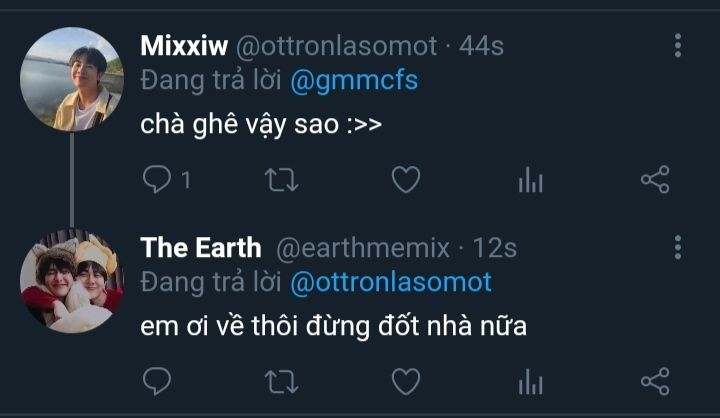
Task: Click The Earth display name
Action: point(201,247)
